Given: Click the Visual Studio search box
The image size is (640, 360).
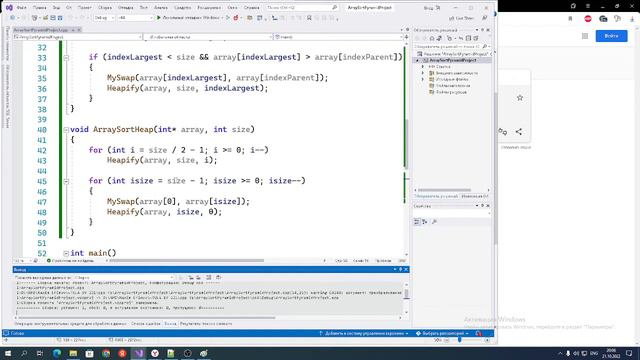Looking at the screenshot, I should coord(302,7).
